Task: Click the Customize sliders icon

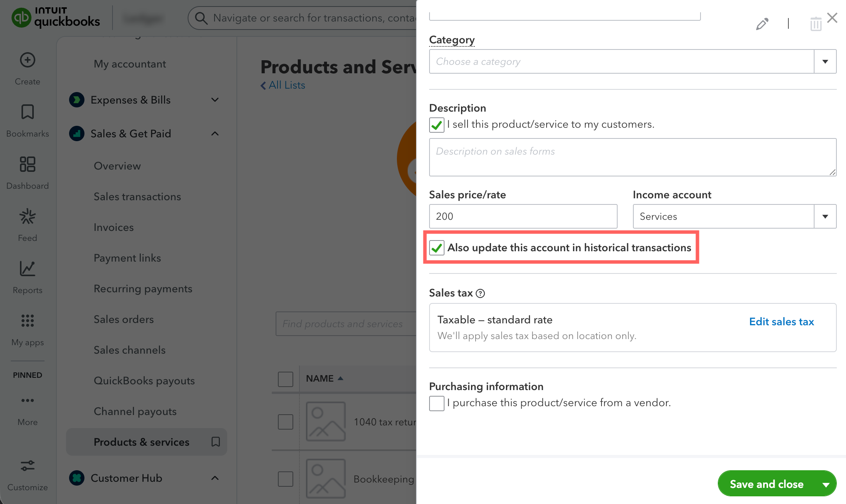Action: 27,466
